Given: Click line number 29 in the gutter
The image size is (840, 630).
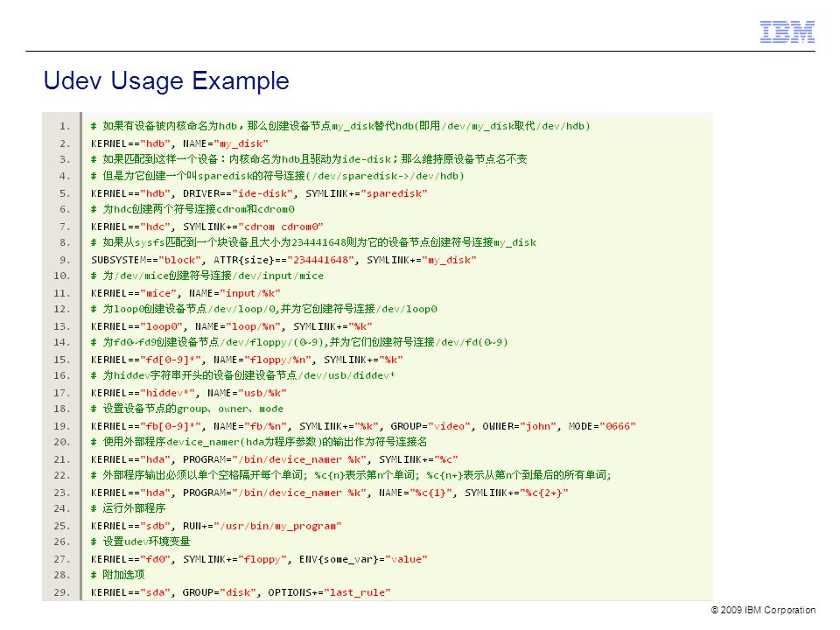Looking at the screenshot, I should (x=61, y=592).
